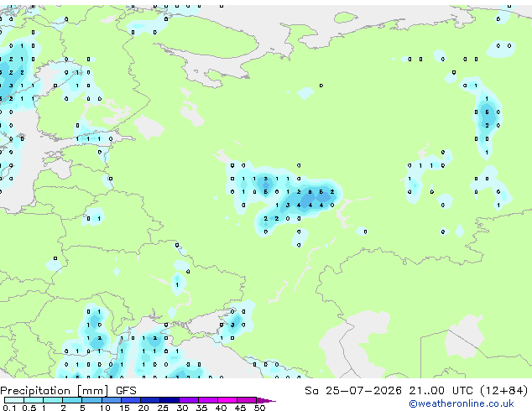Screen dimensions: 532x411
Task: Click the legend label '45'
Action: pyautogui.click(x=240, y=408)
